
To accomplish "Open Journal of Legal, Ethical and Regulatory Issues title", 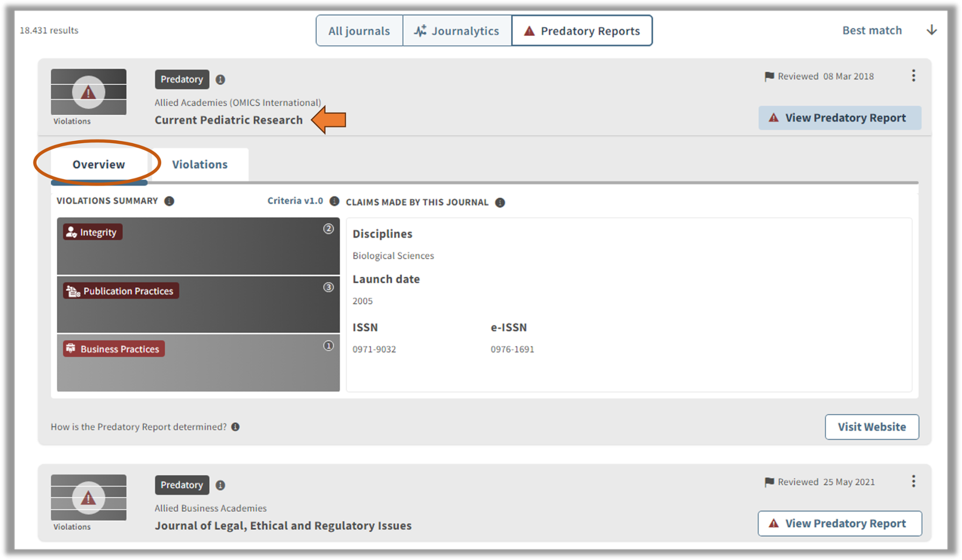I will (283, 526).
